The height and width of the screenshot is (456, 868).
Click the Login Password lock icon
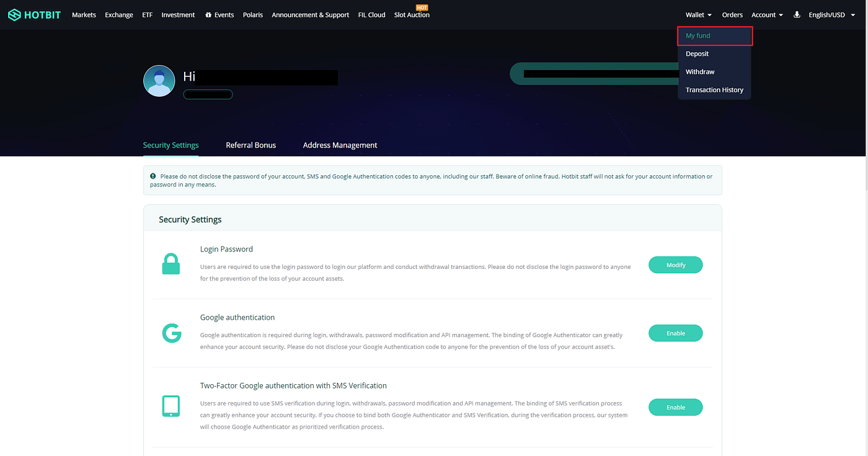click(171, 265)
